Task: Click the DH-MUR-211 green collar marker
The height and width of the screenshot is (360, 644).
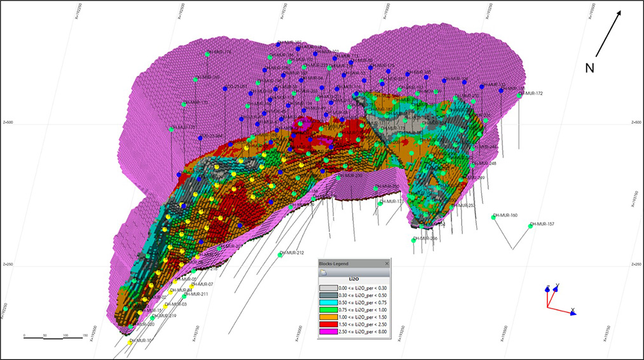Action: 185,296
